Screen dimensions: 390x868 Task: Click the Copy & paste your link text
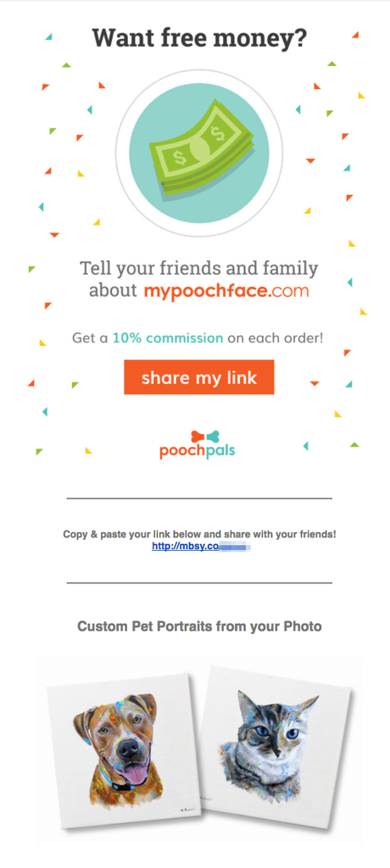point(199,535)
